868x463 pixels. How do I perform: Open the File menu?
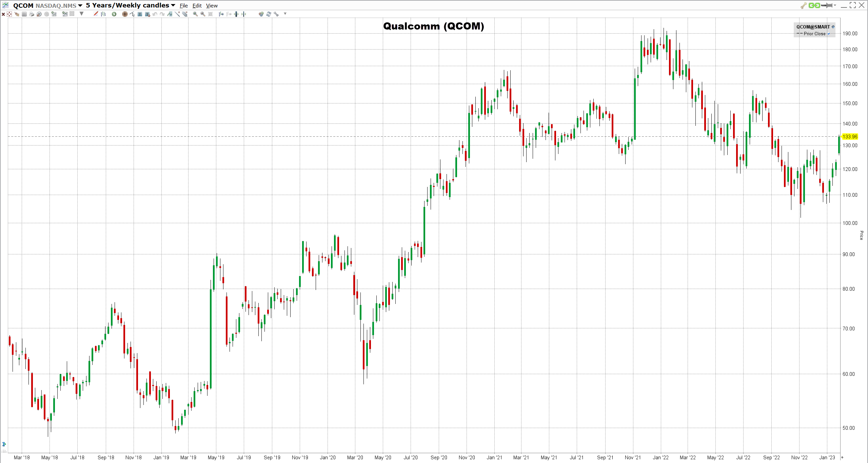[184, 6]
